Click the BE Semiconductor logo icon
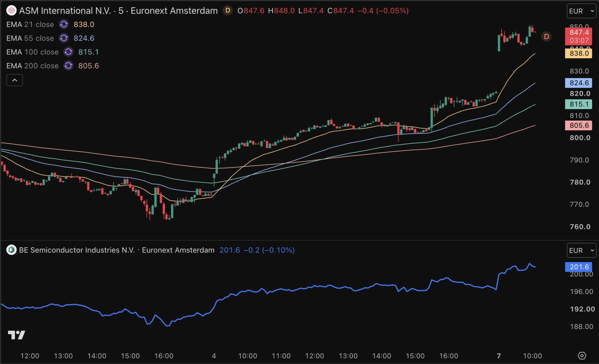599x364 pixels. point(11,250)
